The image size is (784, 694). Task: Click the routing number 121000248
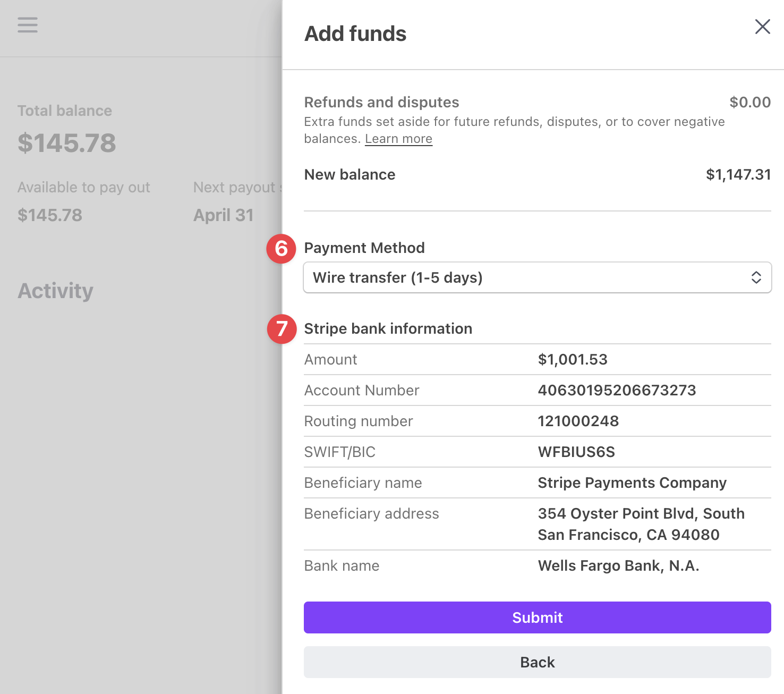578,421
